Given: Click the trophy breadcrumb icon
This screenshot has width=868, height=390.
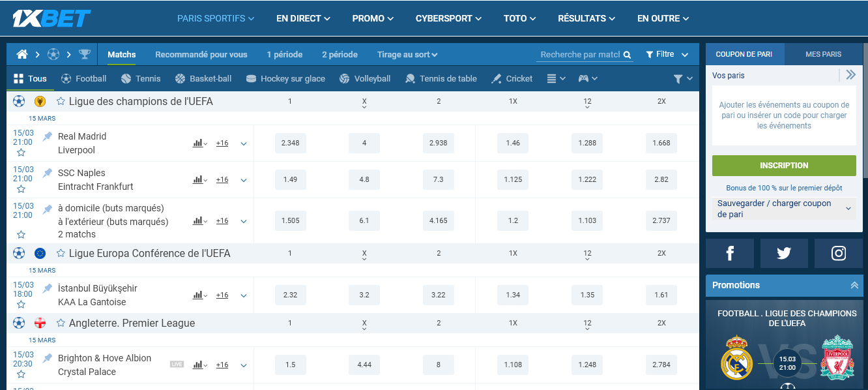Looking at the screenshot, I should click(x=85, y=54).
